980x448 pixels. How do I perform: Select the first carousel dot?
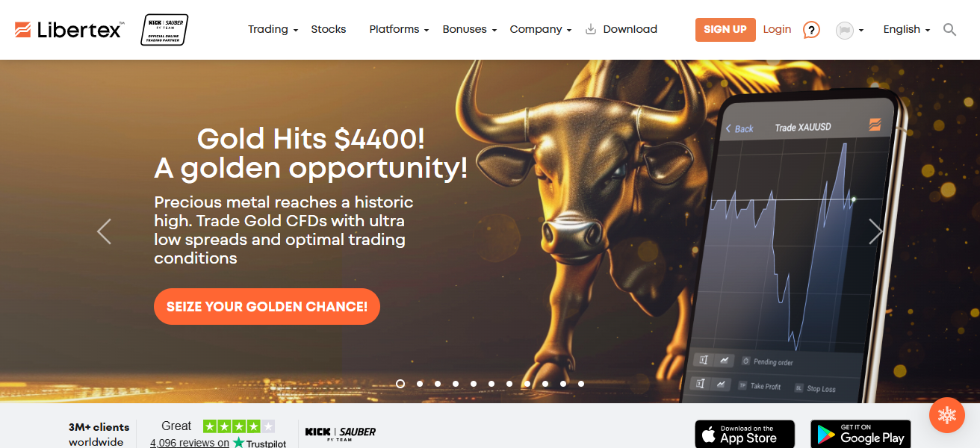click(400, 384)
